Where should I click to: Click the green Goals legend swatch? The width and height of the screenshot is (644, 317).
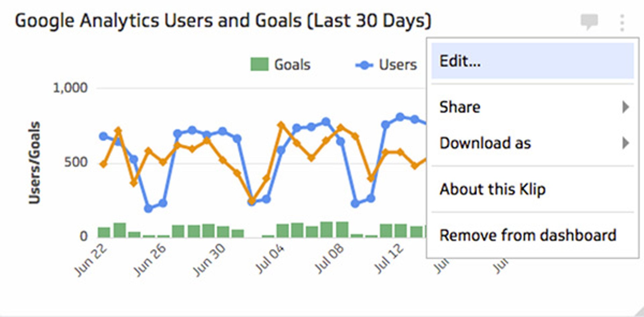(x=259, y=64)
